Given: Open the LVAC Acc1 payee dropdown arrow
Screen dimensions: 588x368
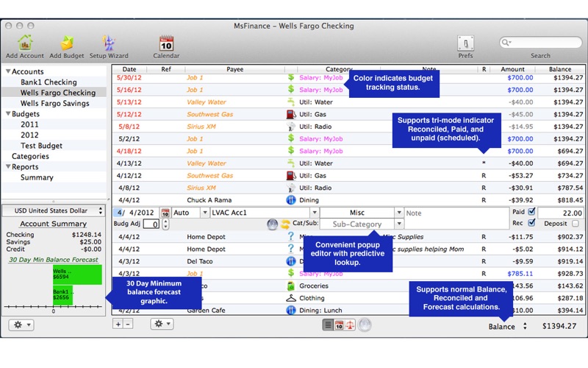Looking at the screenshot, I should [315, 213].
